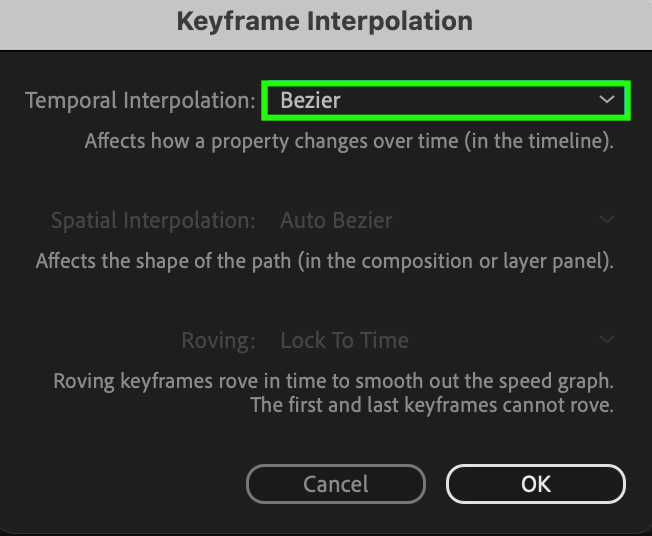Click the "Spatial Interpolation:" label
Screen dimensions: 652x536
point(153,220)
